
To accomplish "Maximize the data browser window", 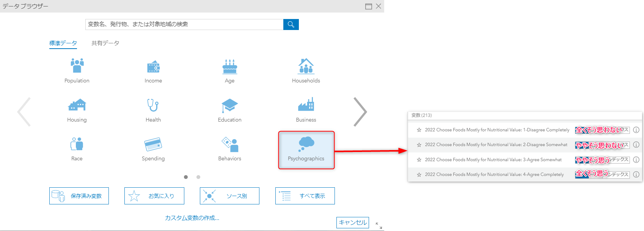I will tap(368, 6).
